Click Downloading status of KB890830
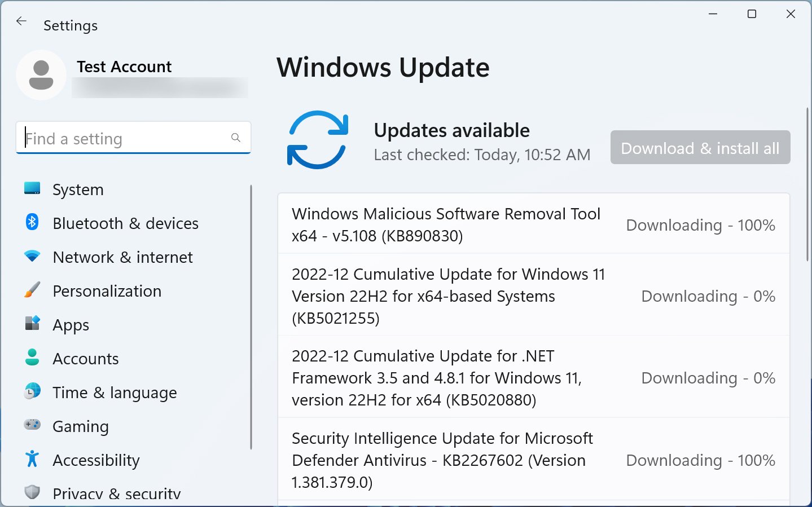The image size is (812, 507). pyautogui.click(x=700, y=225)
